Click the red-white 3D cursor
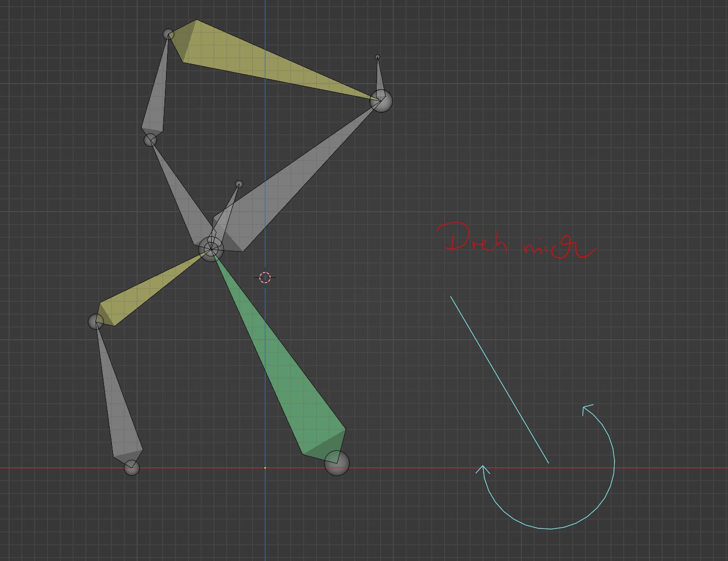Viewport: 728px width, 561px height. click(265, 277)
